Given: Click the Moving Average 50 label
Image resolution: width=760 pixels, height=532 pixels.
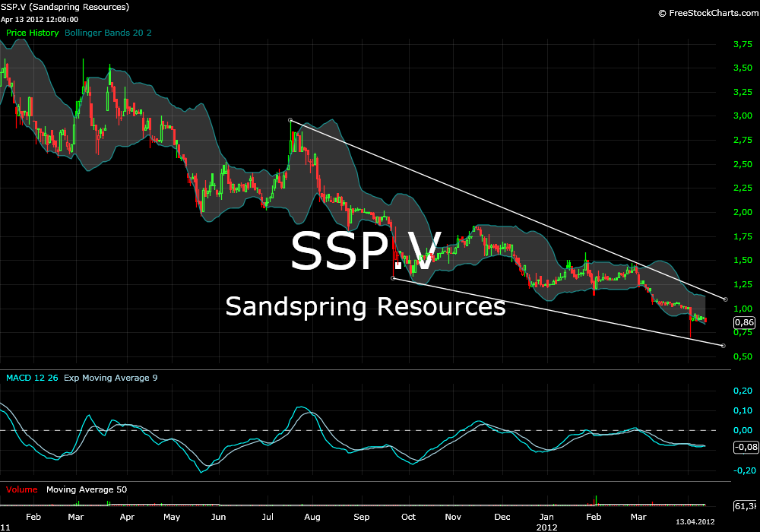Looking at the screenshot, I should [87, 490].
